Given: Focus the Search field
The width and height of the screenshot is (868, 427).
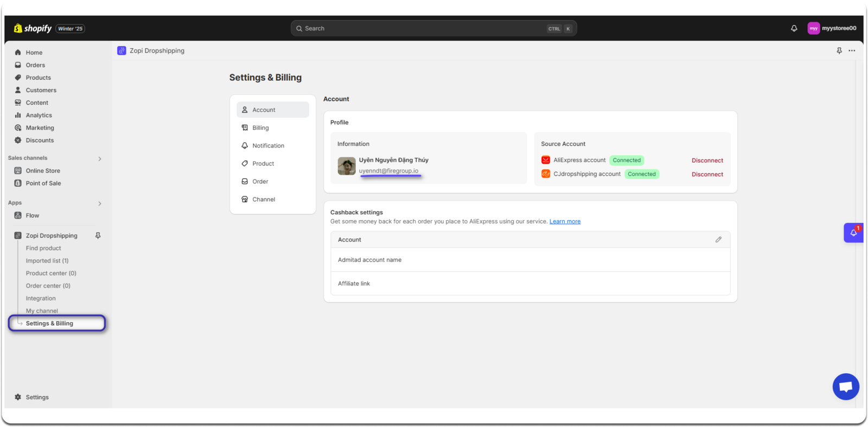Looking at the screenshot, I should tap(433, 28).
